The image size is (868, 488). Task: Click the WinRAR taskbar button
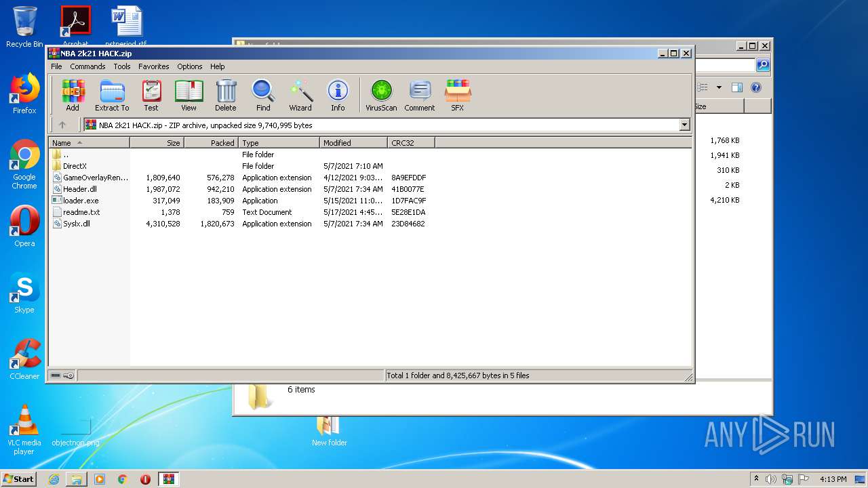(x=168, y=479)
